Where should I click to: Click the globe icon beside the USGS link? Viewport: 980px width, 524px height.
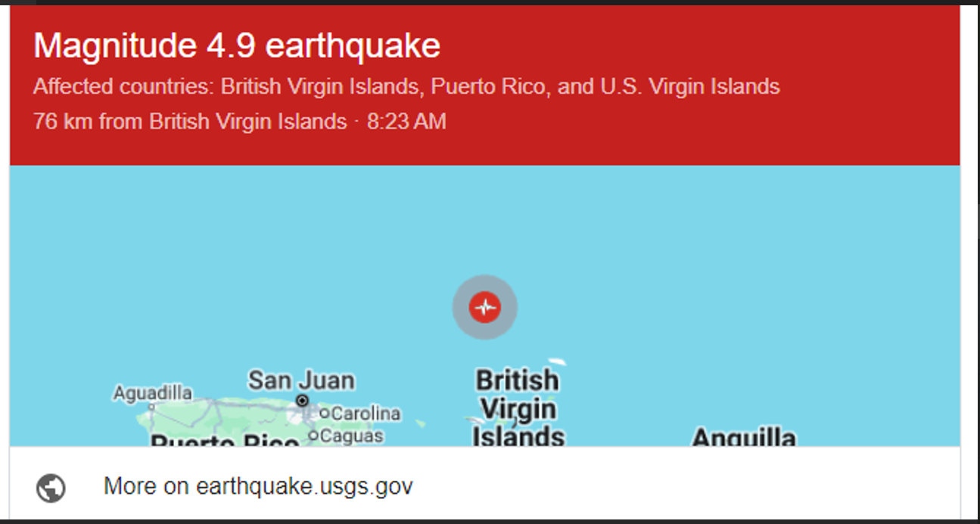pos(51,488)
